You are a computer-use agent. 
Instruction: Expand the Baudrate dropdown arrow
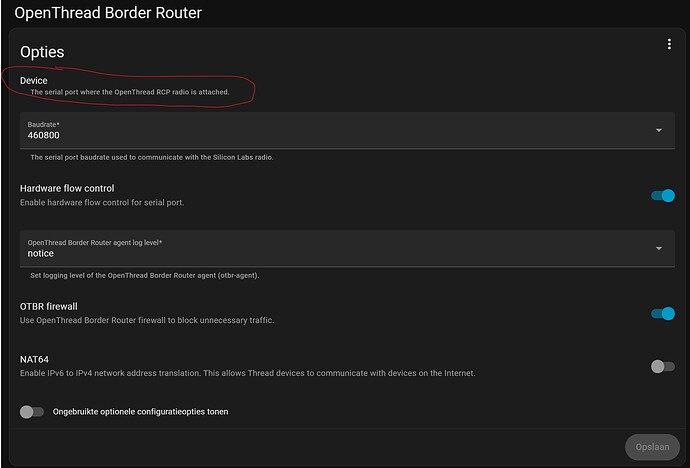click(x=659, y=130)
